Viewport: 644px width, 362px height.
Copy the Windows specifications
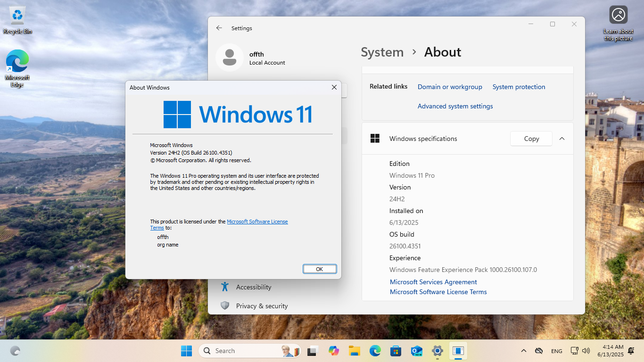(x=531, y=139)
